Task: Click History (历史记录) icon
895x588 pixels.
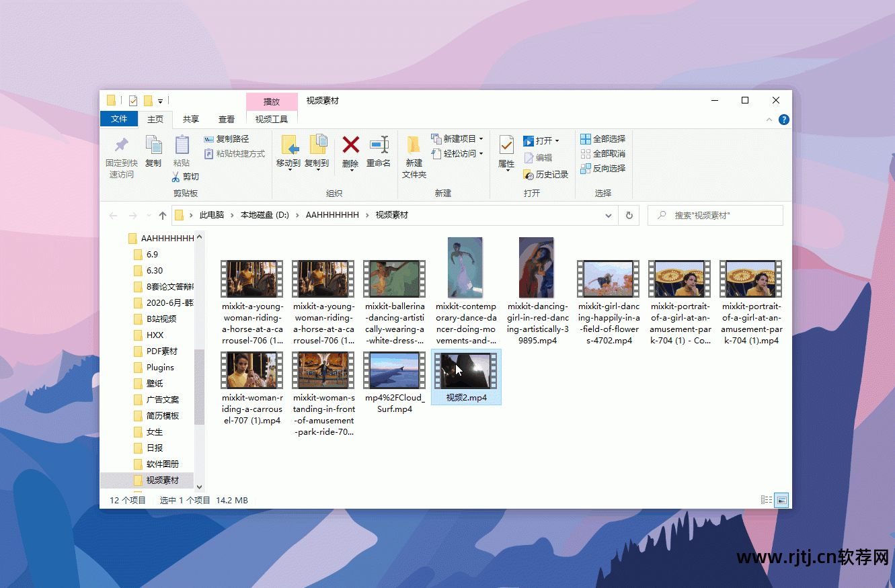Action: pos(529,175)
